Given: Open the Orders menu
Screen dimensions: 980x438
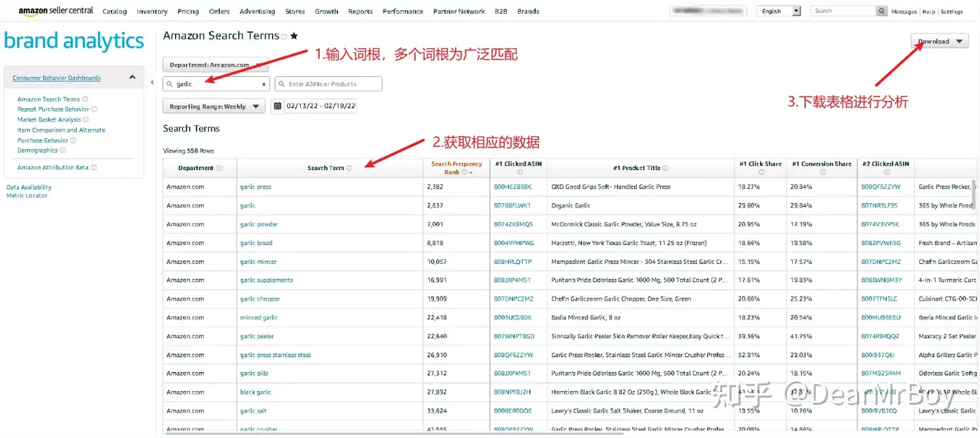Looking at the screenshot, I should click(x=219, y=12).
